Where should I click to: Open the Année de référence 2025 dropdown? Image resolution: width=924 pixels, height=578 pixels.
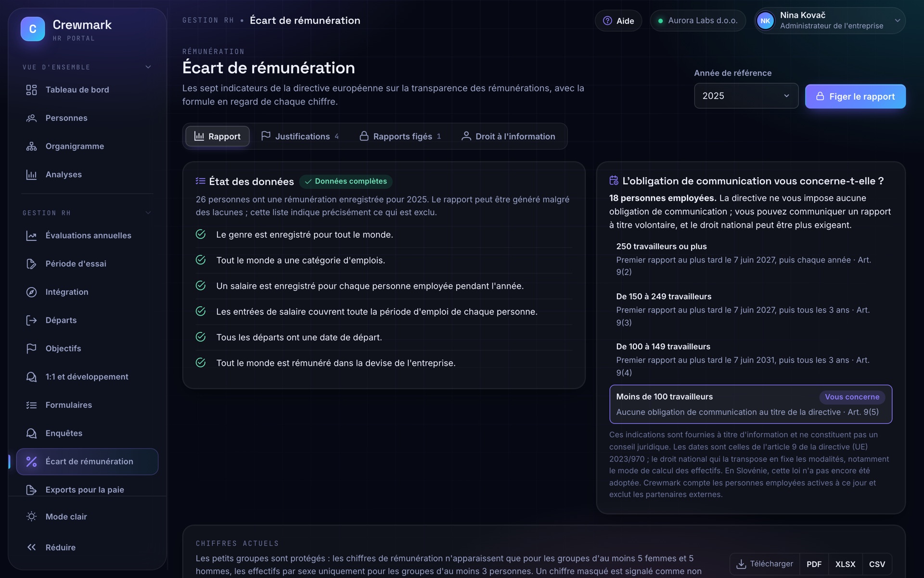746,96
